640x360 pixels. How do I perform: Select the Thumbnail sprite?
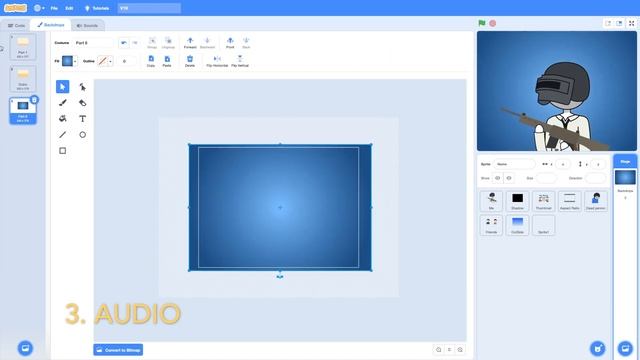[x=544, y=201]
